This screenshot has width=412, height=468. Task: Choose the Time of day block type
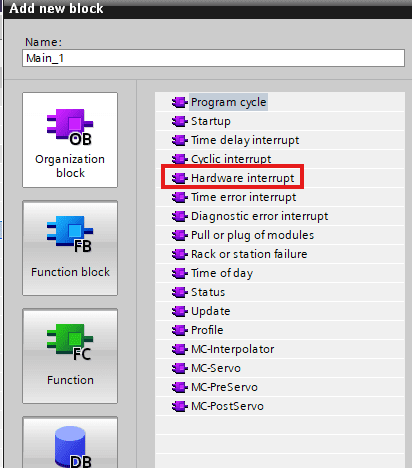coord(222,273)
